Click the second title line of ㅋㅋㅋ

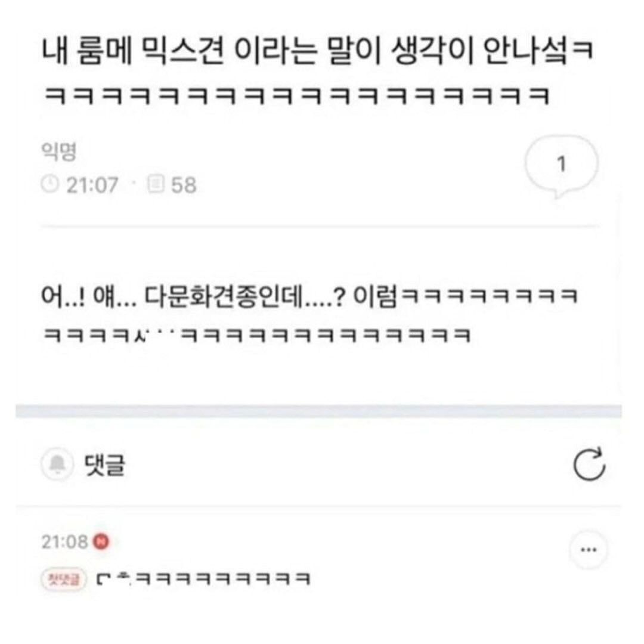click(296, 95)
